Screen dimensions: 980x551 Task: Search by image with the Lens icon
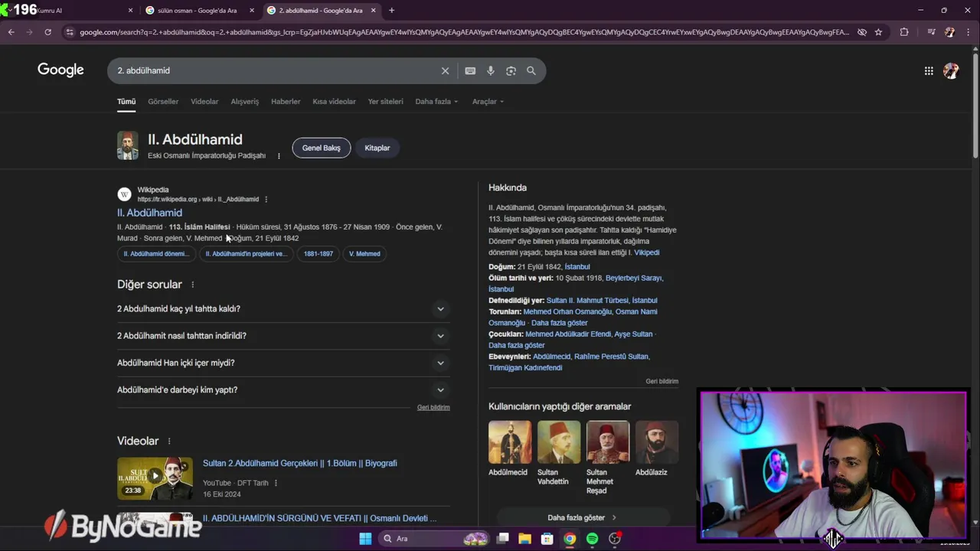(511, 70)
